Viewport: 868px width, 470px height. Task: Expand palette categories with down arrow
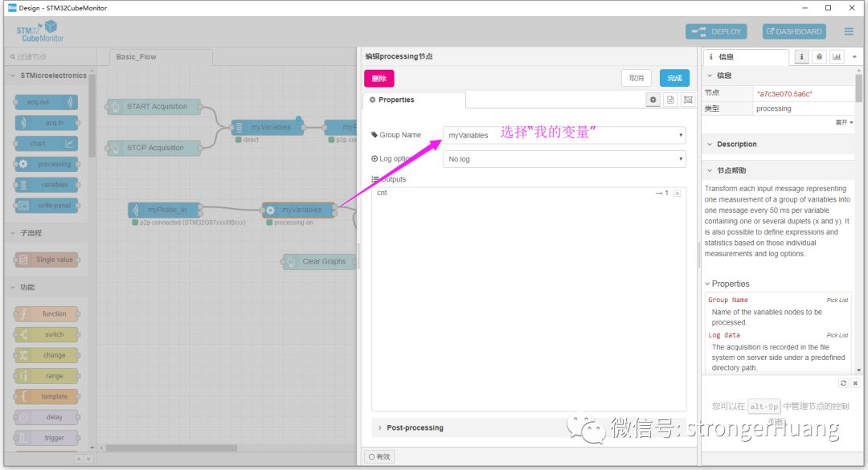click(x=88, y=459)
